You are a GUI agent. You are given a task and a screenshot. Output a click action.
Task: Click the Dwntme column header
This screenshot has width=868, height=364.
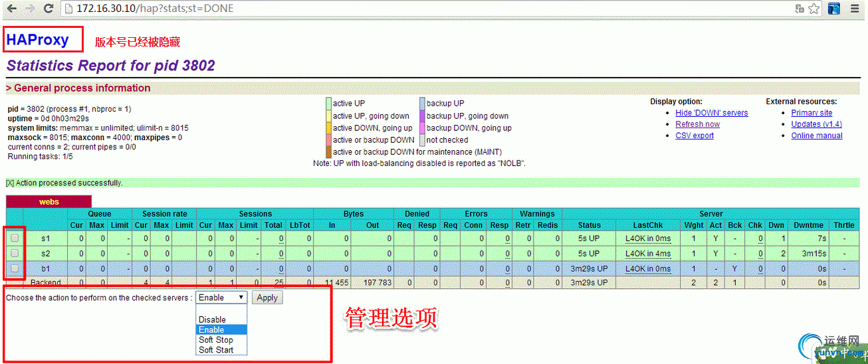(x=808, y=225)
